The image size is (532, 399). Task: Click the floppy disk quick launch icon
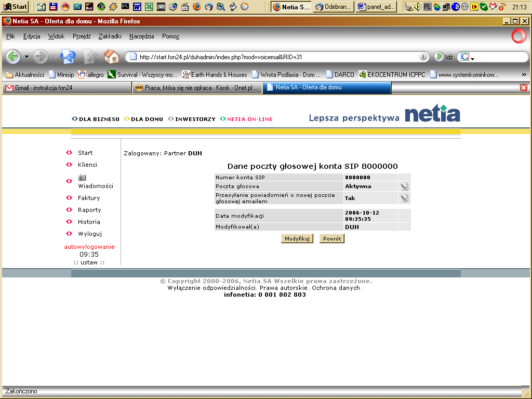(54, 6)
